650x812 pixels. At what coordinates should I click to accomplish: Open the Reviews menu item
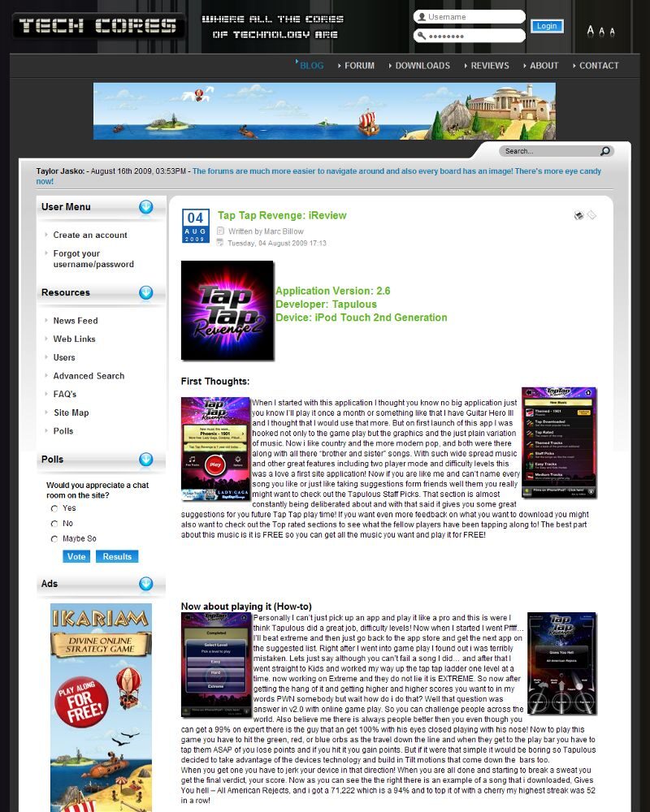pyautogui.click(x=490, y=66)
